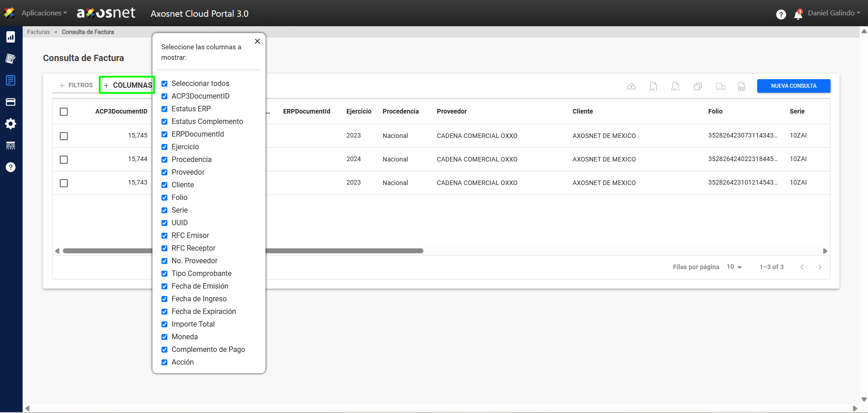Toggle the table header select-all checkbox
This screenshot has height=413, width=868.
pos(64,112)
